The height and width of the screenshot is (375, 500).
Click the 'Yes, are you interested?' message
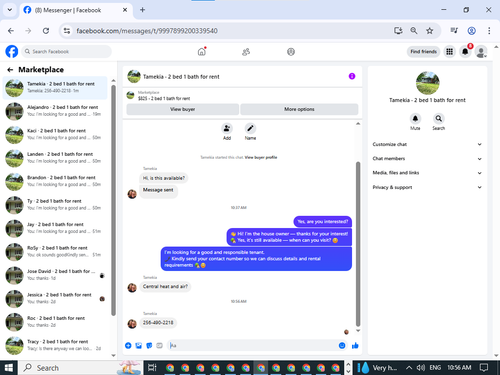322,222
